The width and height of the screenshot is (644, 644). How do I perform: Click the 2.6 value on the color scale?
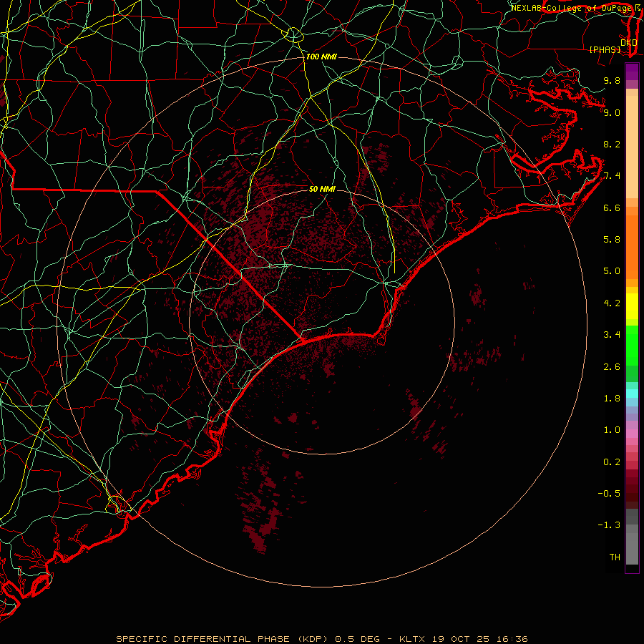click(x=612, y=367)
